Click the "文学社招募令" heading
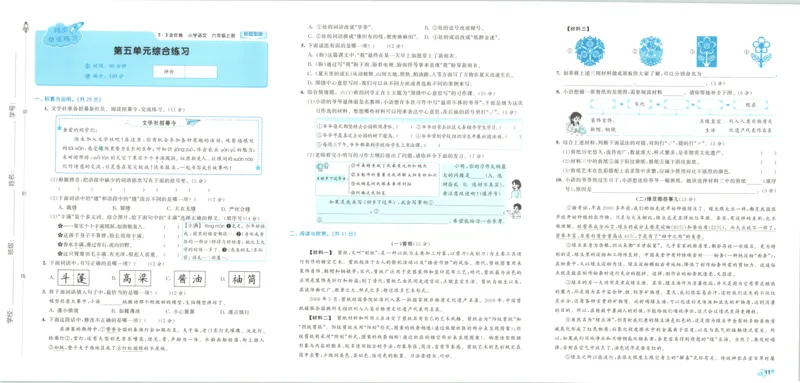 [158, 123]
